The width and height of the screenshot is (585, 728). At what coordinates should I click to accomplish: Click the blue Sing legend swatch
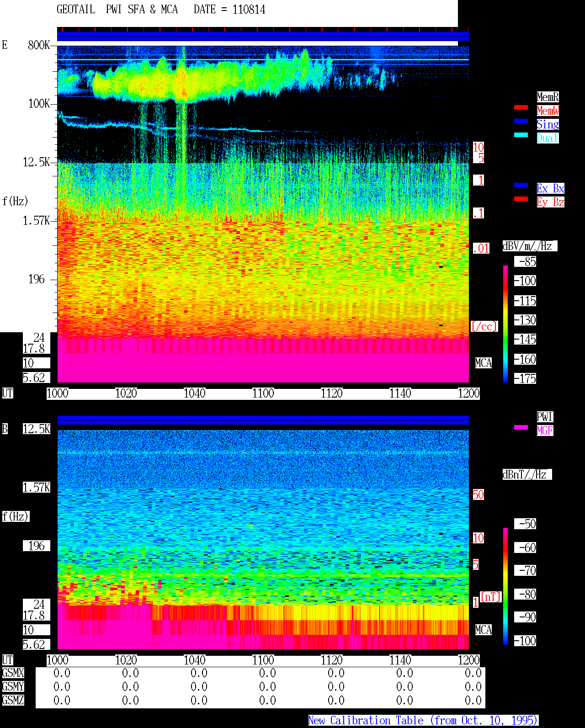click(x=521, y=121)
